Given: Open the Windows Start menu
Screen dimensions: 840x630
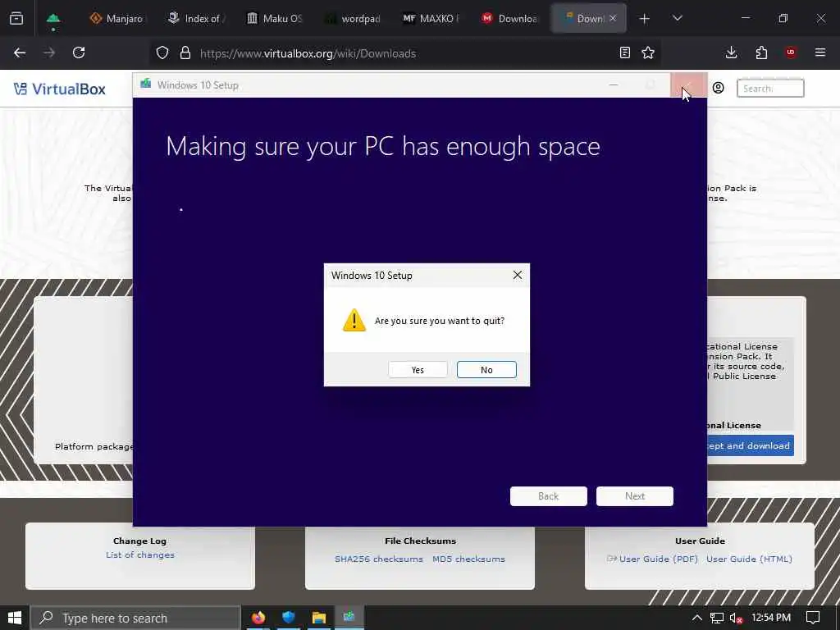Looking at the screenshot, I should [x=15, y=618].
